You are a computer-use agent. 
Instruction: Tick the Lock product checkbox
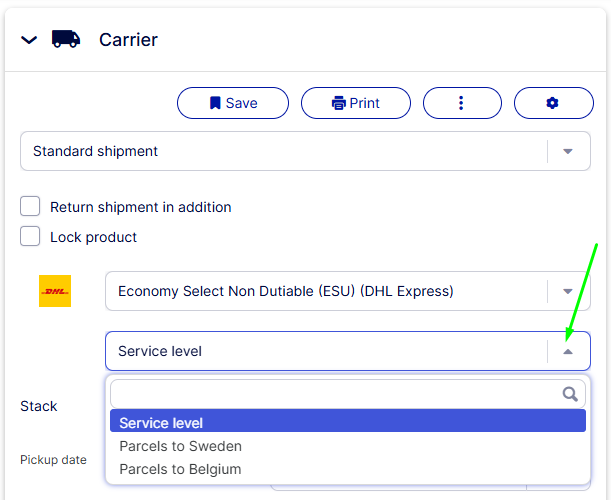tap(30, 236)
